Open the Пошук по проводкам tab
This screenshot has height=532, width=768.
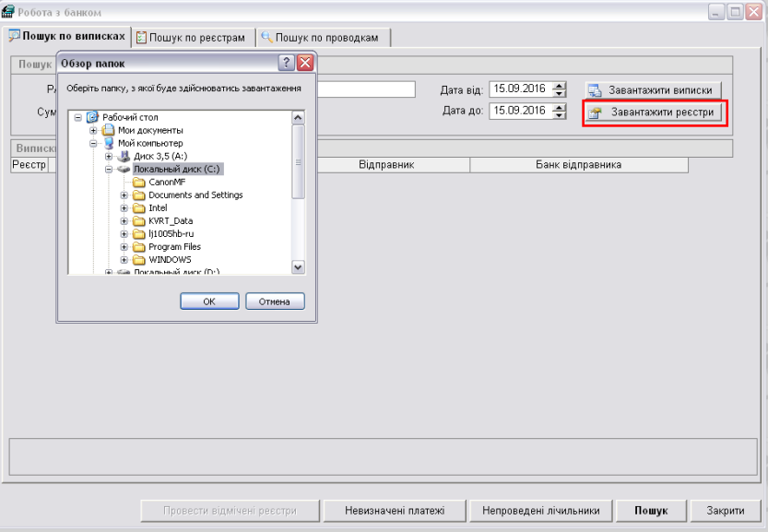(x=323, y=37)
